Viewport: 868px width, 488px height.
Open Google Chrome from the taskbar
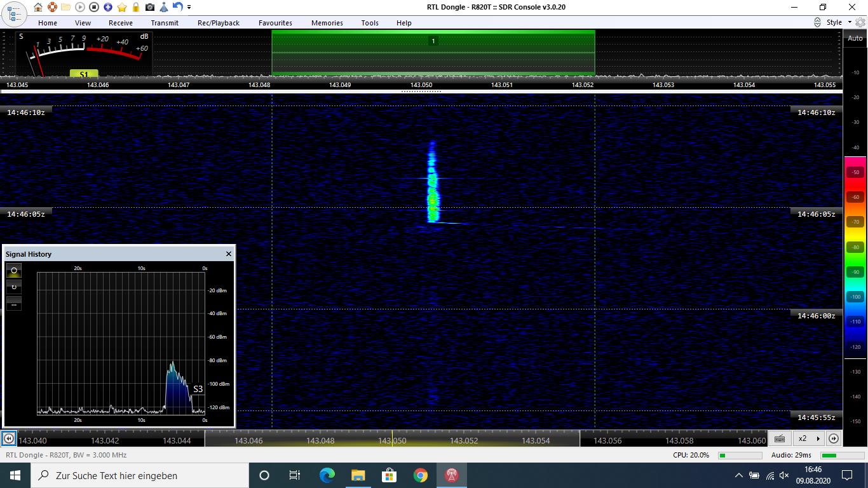(420, 475)
